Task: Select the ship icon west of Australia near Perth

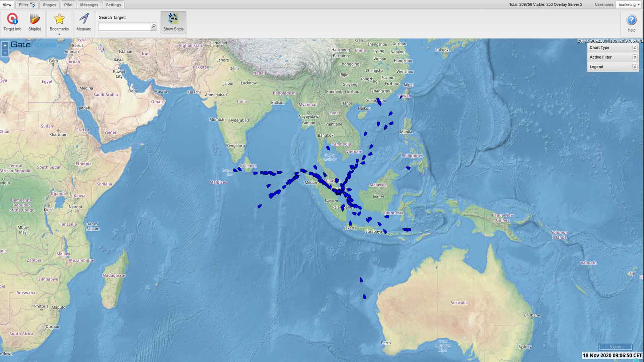Action: [x=365, y=297]
